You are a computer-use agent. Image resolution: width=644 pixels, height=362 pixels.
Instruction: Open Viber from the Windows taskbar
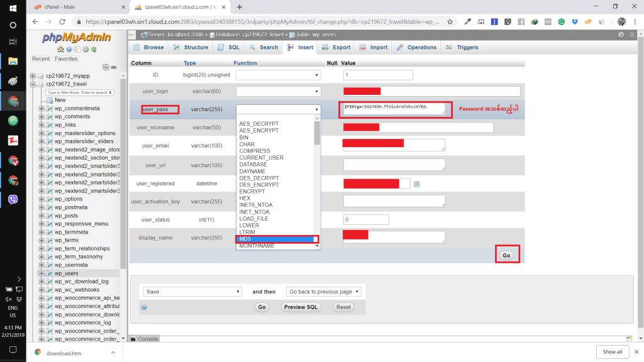(x=13, y=199)
